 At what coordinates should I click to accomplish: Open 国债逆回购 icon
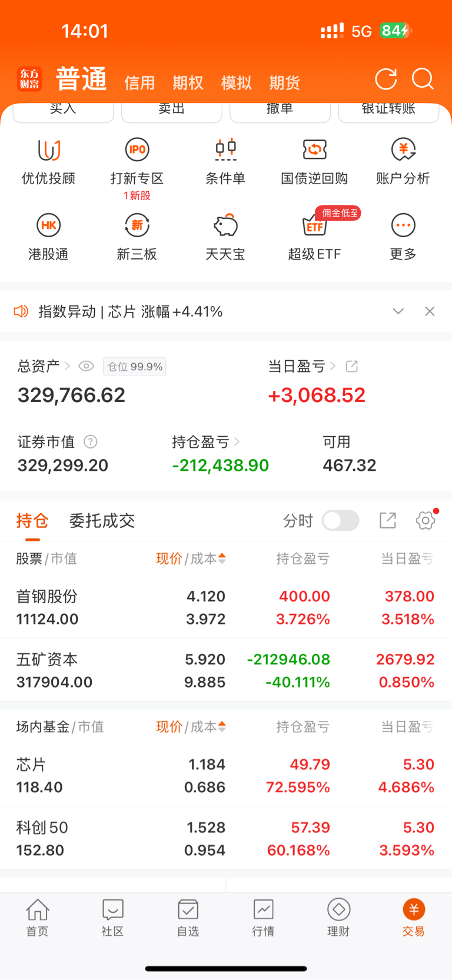(x=314, y=150)
